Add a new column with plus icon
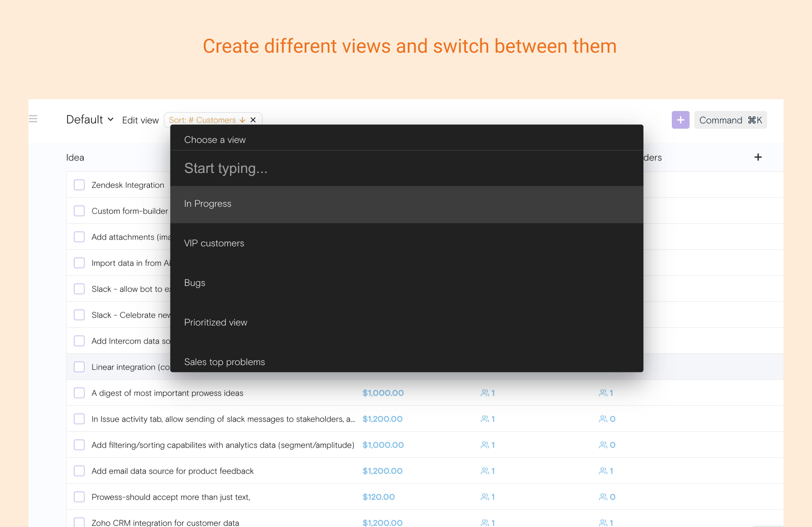The height and width of the screenshot is (527, 812). tap(758, 157)
